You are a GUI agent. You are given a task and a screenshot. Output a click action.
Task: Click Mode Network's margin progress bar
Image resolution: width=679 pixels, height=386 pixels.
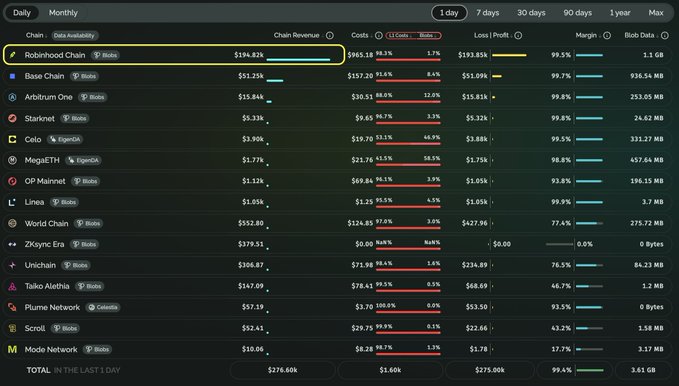(x=589, y=349)
